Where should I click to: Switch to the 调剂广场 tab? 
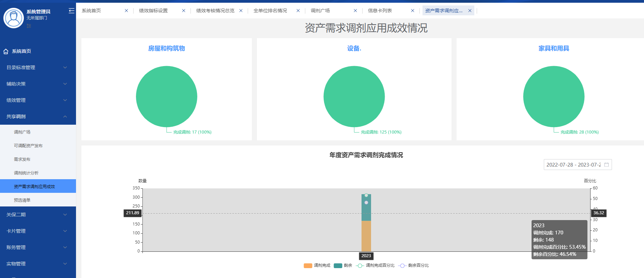click(320, 11)
